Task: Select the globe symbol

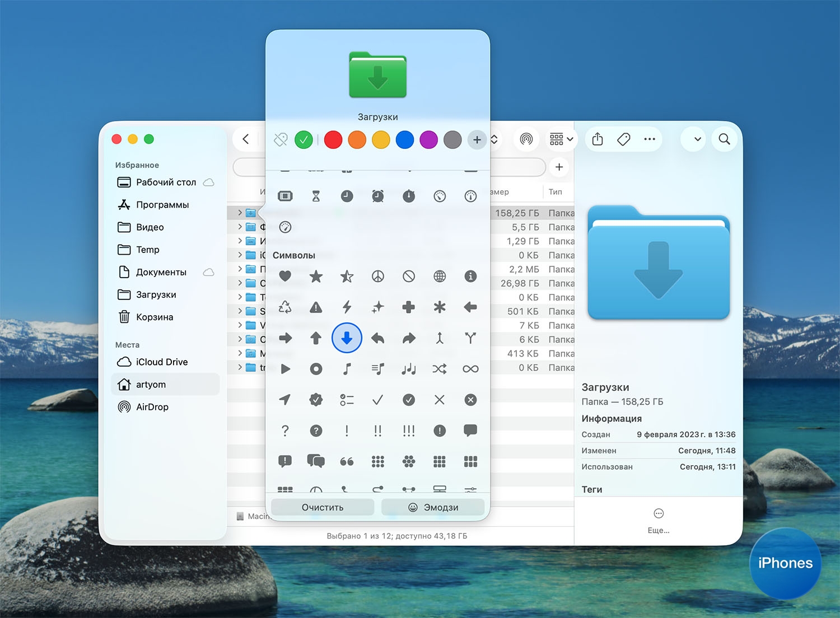Action: click(440, 276)
